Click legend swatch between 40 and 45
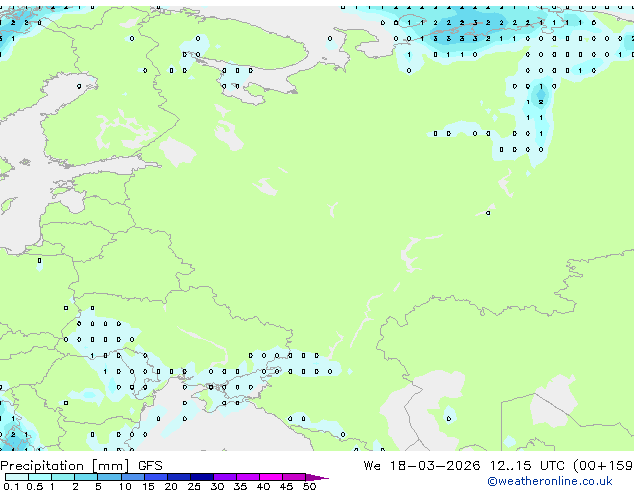 point(271,477)
